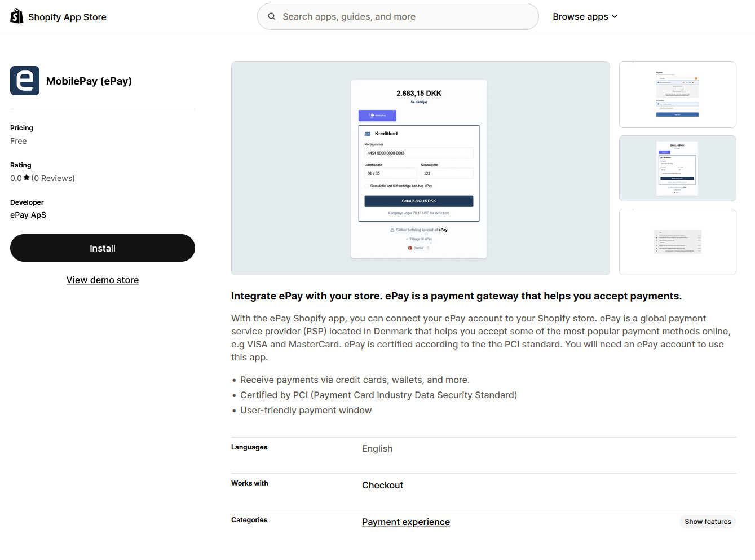
Task: Select the purple MobilePay badge in the screenshot
Action: click(377, 116)
